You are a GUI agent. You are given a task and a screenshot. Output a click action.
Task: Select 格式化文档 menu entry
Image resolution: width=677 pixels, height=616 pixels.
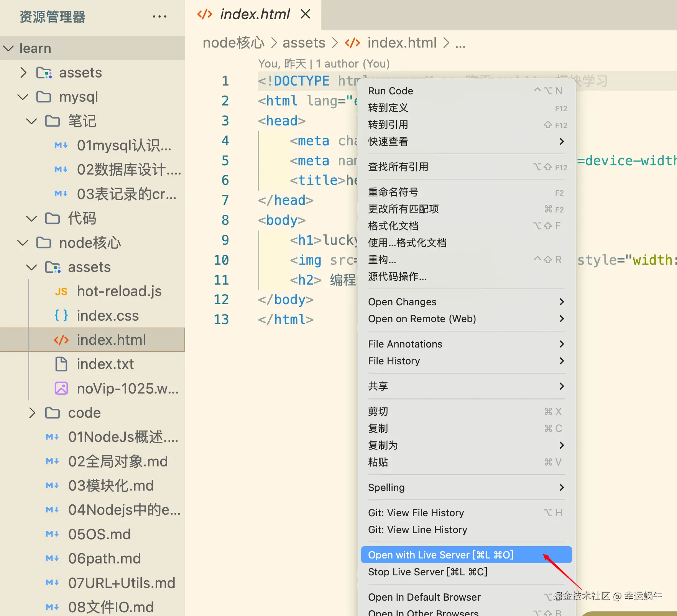coord(466,226)
